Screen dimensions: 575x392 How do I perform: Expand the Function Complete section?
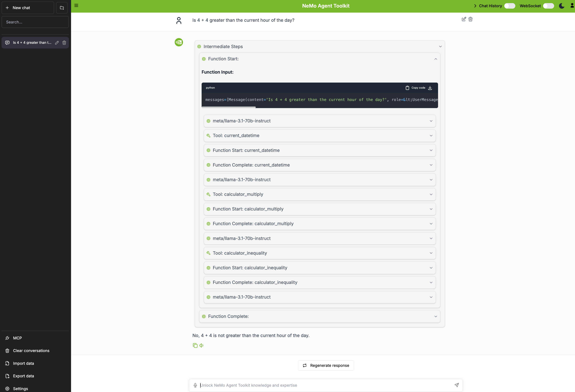[x=435, y=316]
